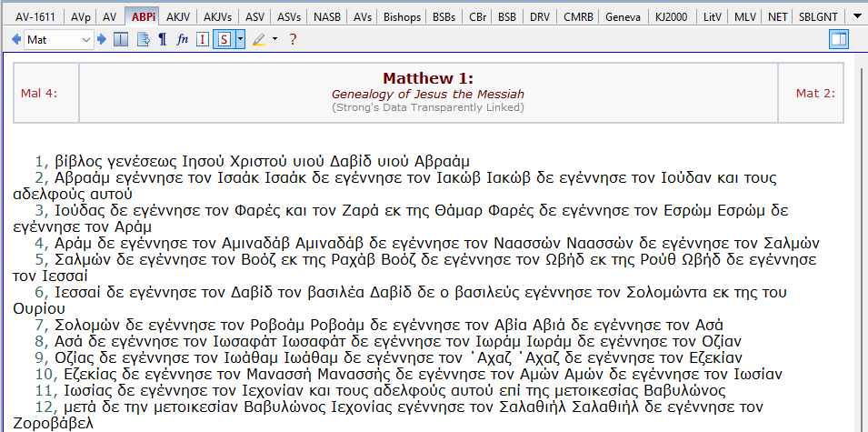This screenshot has width=868, height=432.
Task: Expand the Bible versions overflow arrow
Action: (x=856, y=16)
